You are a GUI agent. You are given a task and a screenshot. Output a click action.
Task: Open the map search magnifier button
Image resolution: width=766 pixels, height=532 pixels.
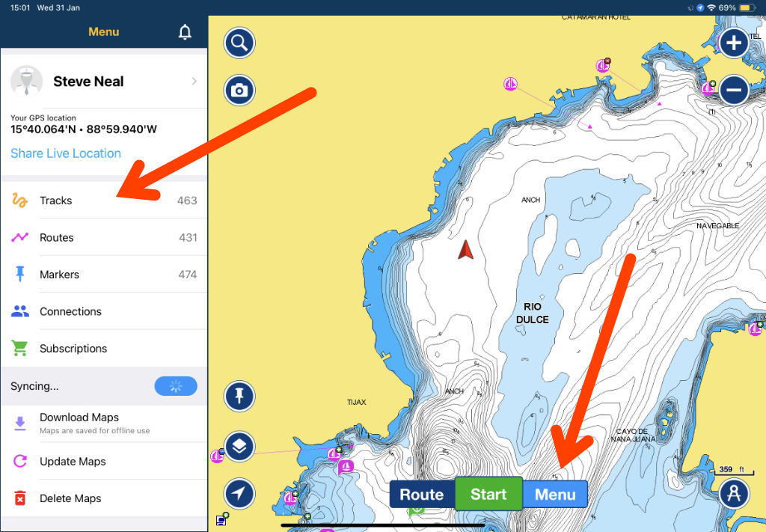tap(239, 43)
